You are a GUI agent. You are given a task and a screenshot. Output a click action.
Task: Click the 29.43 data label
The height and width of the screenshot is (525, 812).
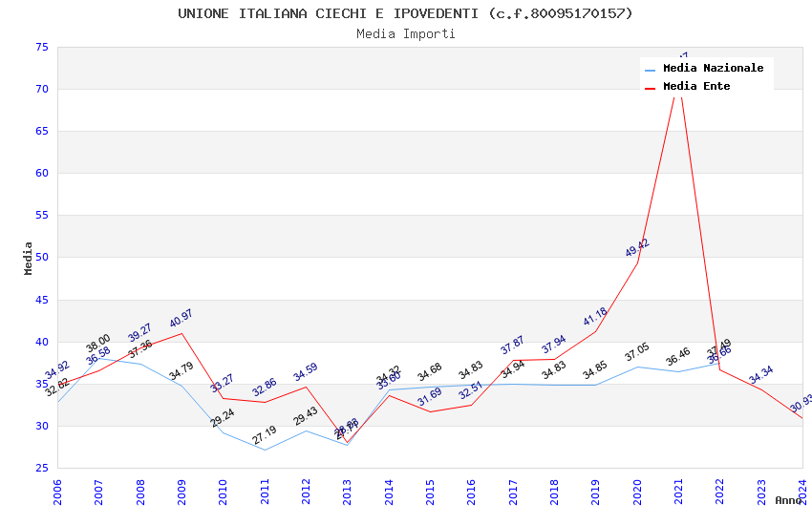[306, 416]
